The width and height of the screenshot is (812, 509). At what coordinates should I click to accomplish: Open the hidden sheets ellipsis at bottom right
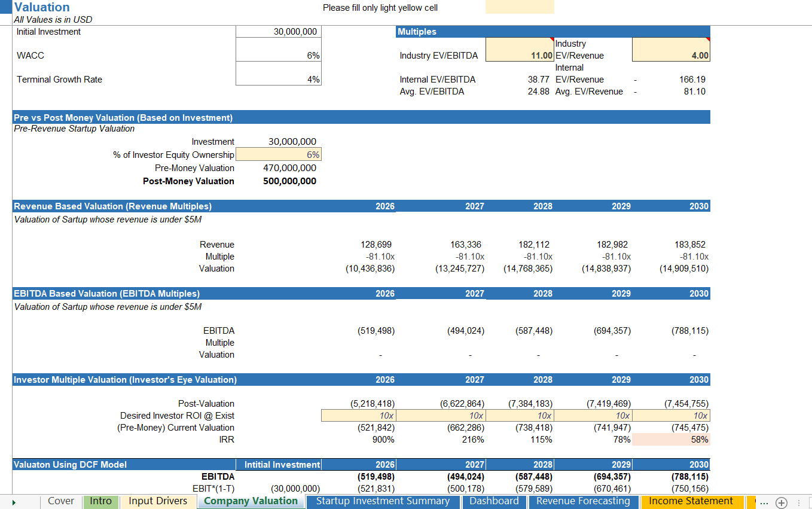[764, 504]
